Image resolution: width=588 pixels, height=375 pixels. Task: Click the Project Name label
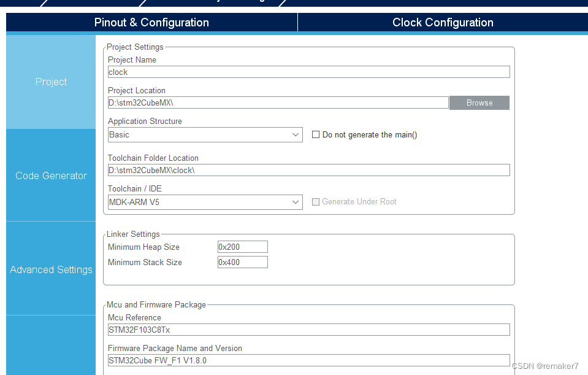[132, 60]
